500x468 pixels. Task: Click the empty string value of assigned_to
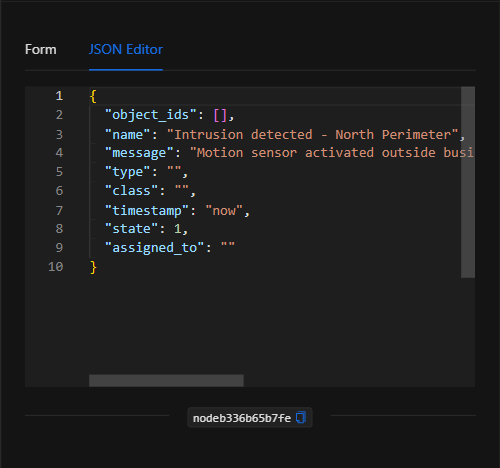[x=228, y=248]
